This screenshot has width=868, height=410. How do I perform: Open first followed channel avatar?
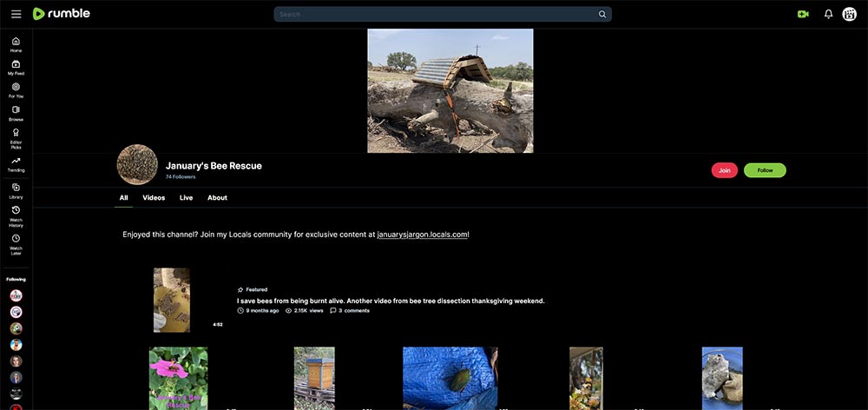click(16, 295)
